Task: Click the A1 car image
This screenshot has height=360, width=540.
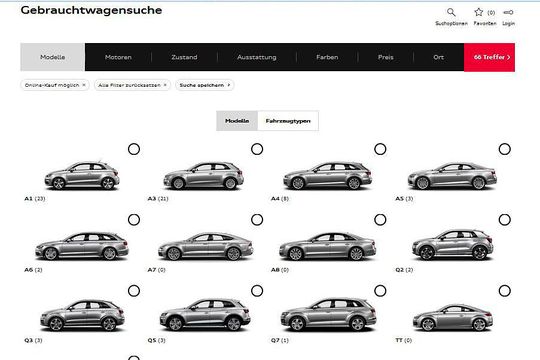Action: coord(82,175)
